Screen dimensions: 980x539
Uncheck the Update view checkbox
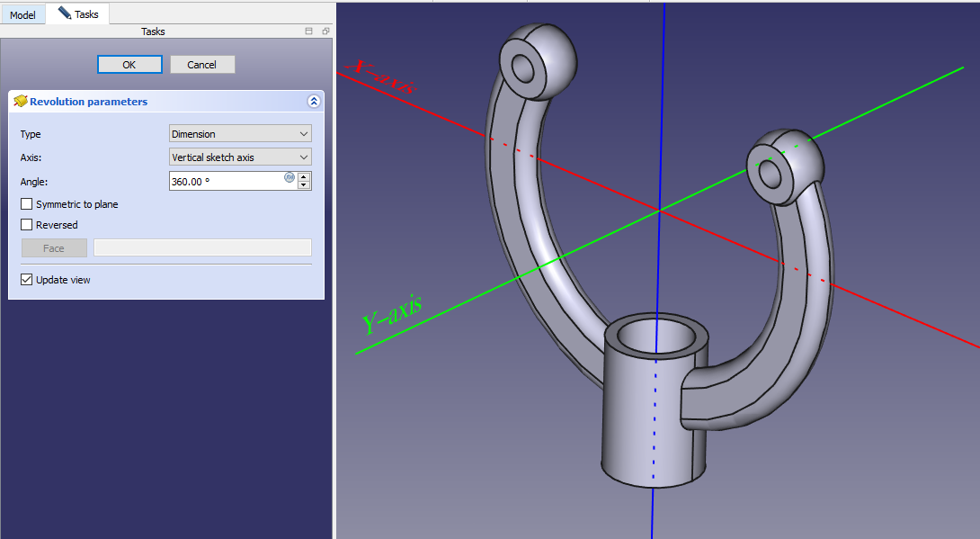pyautogui.click(x=27, y=280)
